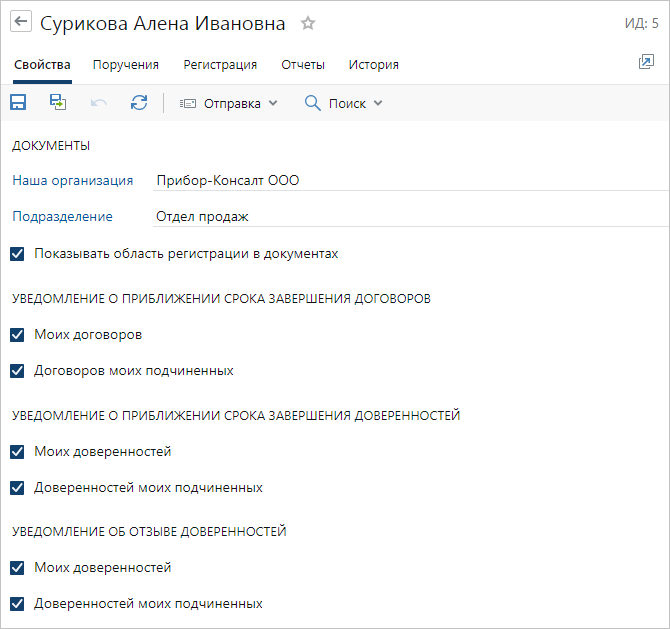Follow the Подразделение link
Viewport: 670px width, 629px height.
[x=62, y=216]
